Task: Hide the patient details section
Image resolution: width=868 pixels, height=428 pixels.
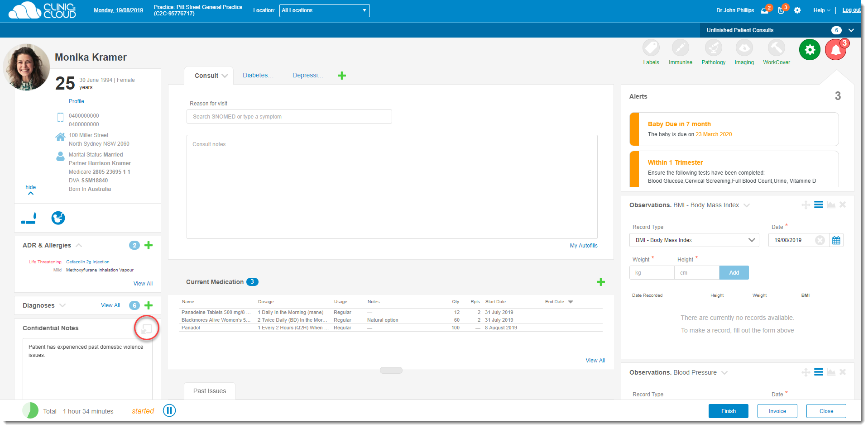Action: point(30,190)
